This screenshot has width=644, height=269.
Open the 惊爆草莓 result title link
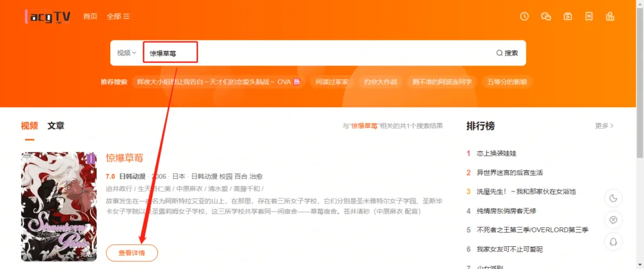pyautogui.click(x=125, y=158)
